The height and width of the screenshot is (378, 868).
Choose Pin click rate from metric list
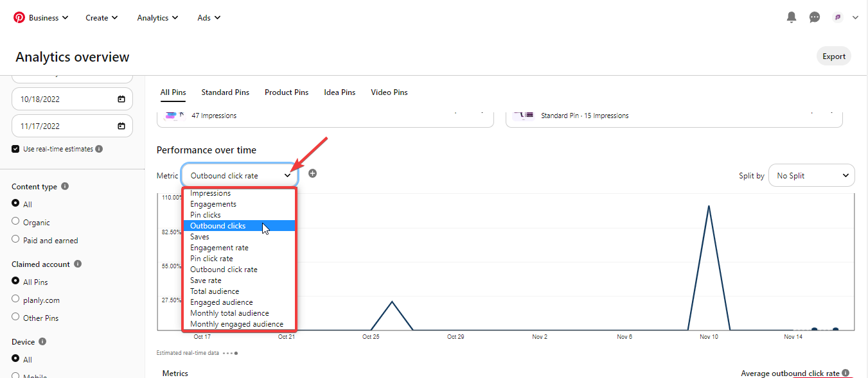pyautogui.click(x=239, y=259)
